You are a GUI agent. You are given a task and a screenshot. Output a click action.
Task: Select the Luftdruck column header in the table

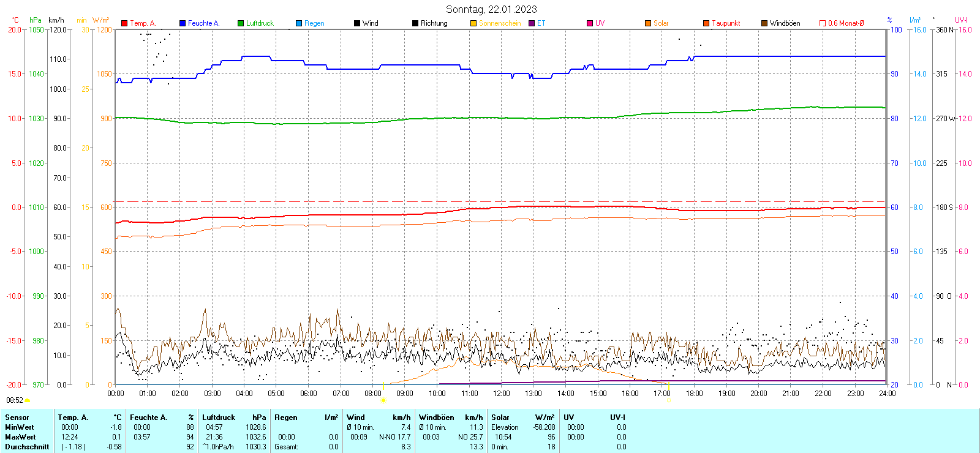219,417
